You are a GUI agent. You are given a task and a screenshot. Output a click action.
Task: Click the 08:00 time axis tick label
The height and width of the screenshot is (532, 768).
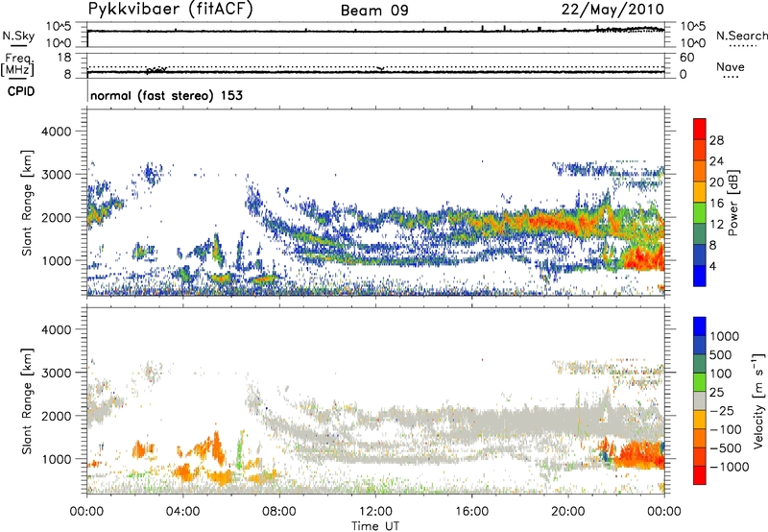(x=279, y=512)
